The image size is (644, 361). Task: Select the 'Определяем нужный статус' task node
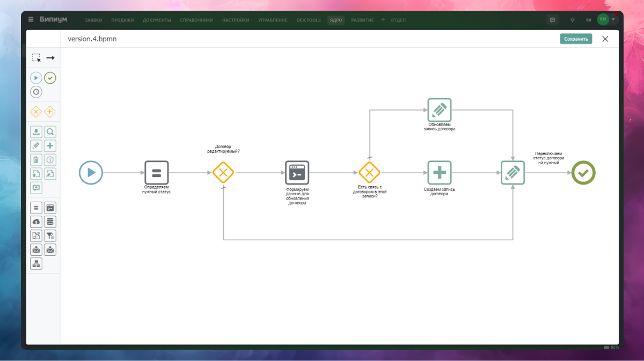(157, 173)
